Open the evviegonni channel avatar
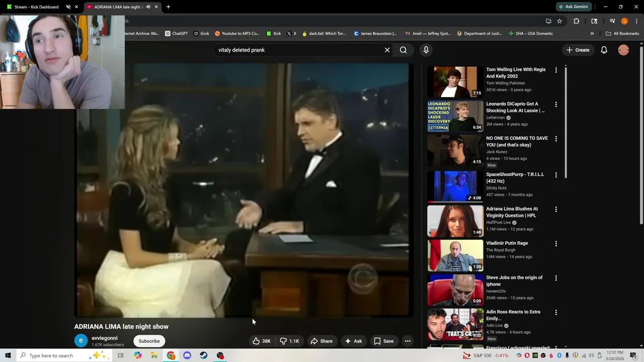644x362 pixels. coord(80,340)
